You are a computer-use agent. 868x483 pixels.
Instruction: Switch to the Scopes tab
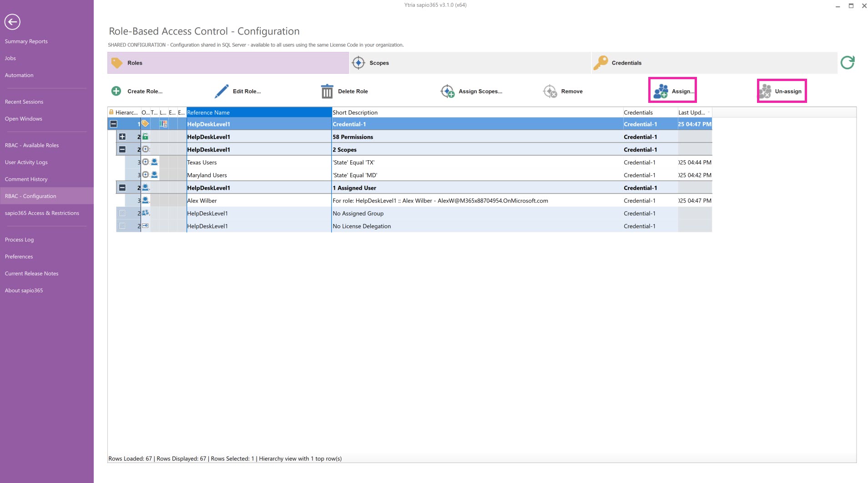378,63
